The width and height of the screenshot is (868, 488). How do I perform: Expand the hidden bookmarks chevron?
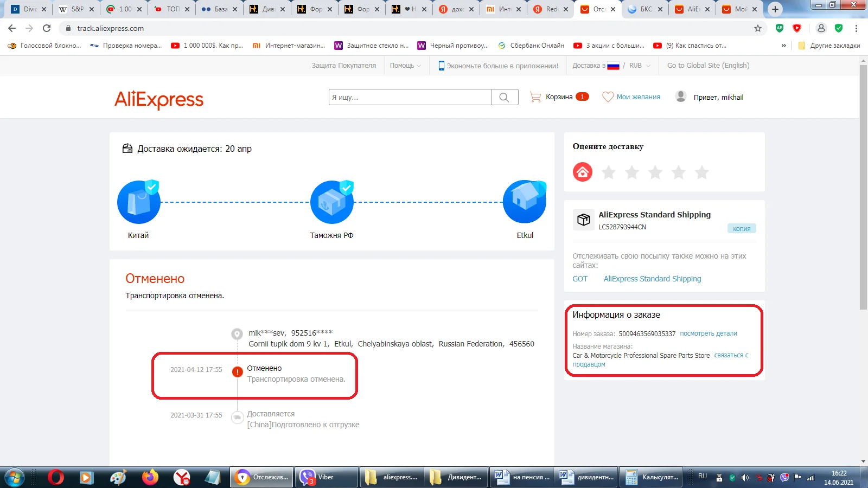tap(783, 46)
